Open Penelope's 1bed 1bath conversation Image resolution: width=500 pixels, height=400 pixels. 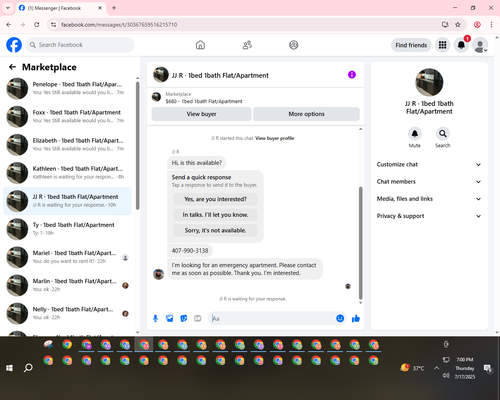click(x=68, y=88)
